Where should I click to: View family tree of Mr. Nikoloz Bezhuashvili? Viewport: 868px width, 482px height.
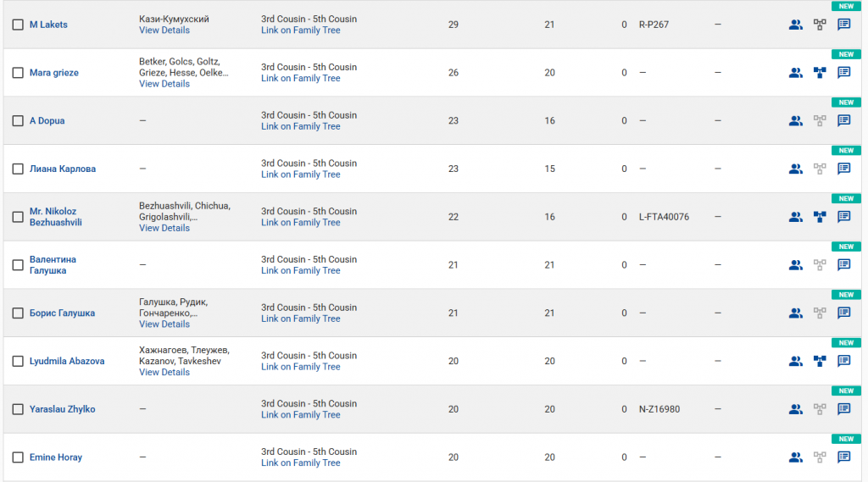point(820,217)
